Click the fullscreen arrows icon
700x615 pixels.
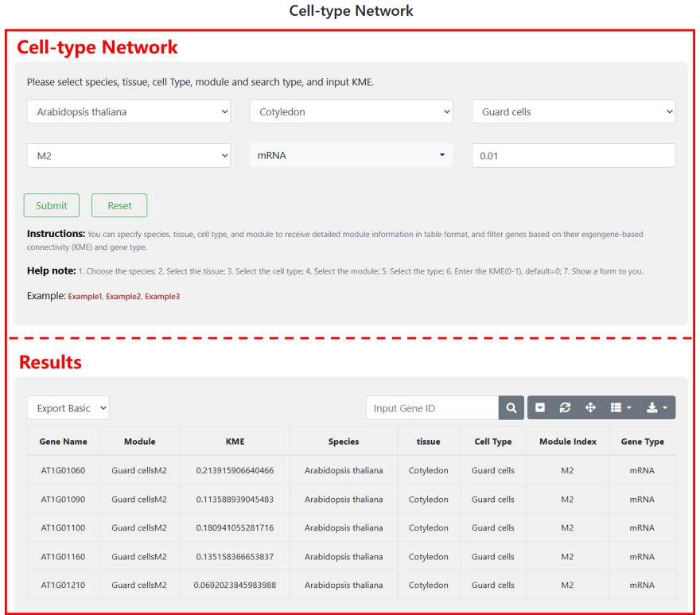click(x=590, y=408)
